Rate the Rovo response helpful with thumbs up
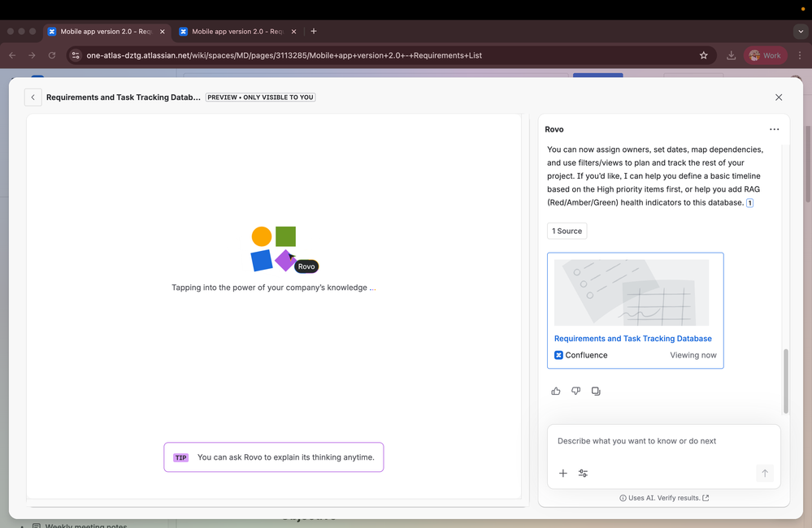This screenshot has width=812, height=528. point(556,391)
